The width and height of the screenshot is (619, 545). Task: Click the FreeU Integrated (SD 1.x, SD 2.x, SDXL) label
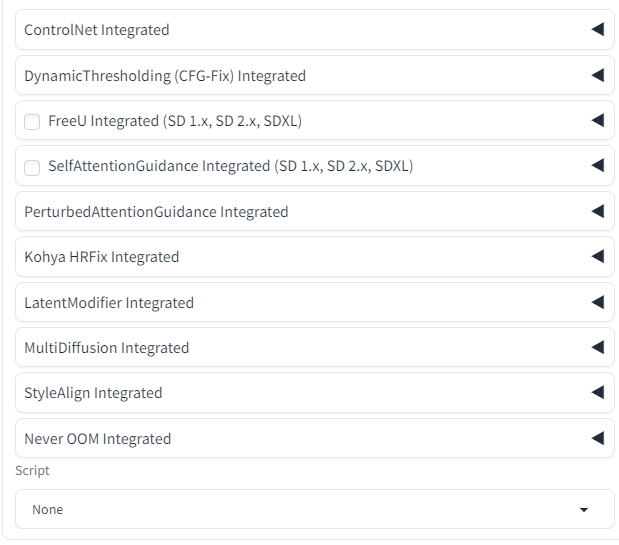[x=175, y=121]
